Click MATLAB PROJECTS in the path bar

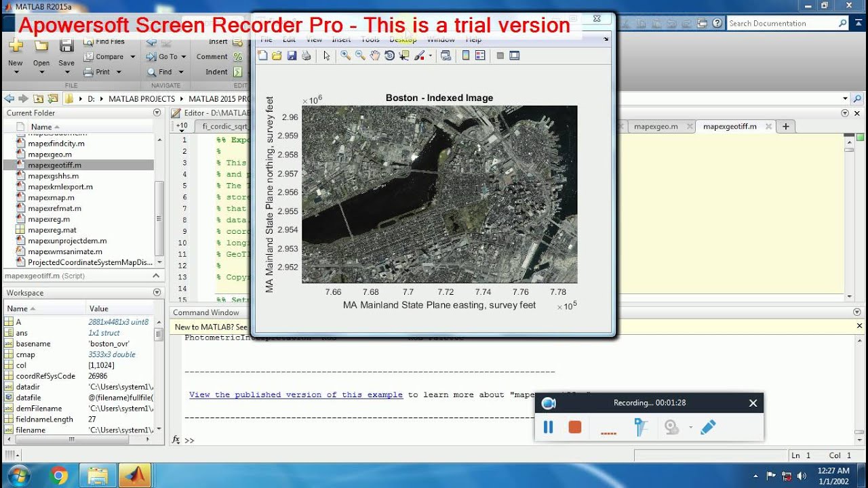142,99
